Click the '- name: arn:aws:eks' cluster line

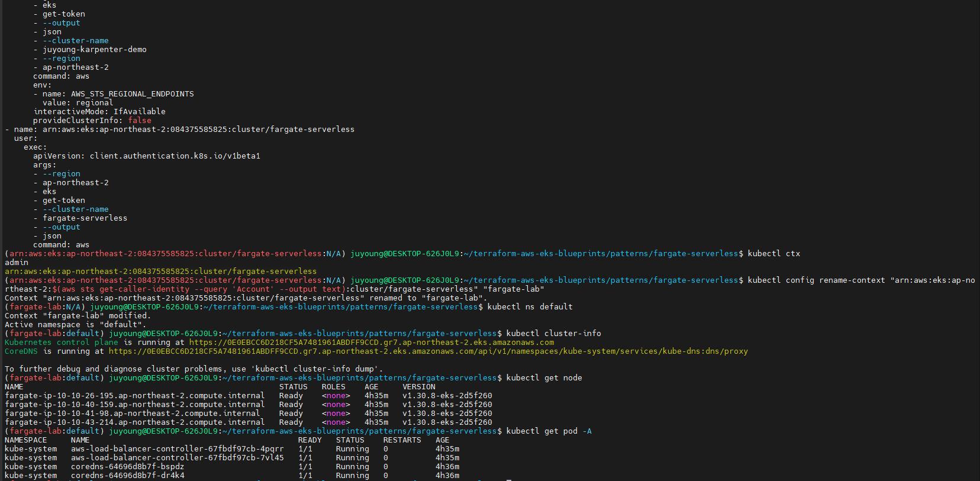180,130
